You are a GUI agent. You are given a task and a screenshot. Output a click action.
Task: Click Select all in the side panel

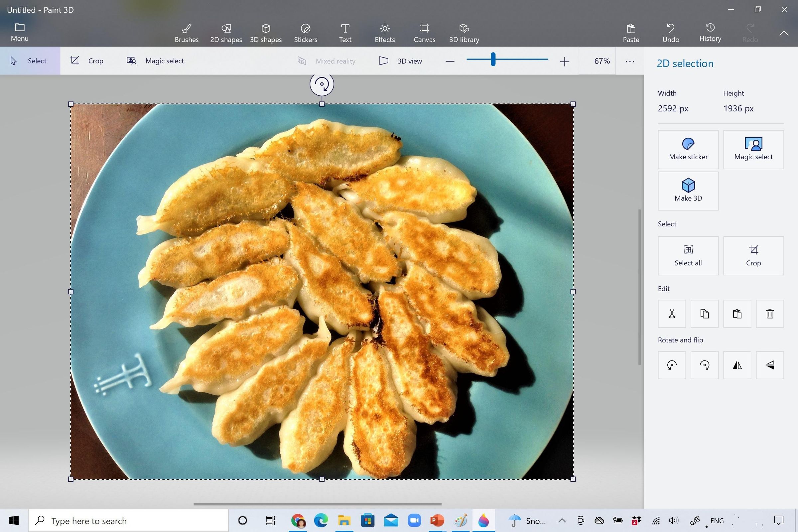tap(688, 255)
